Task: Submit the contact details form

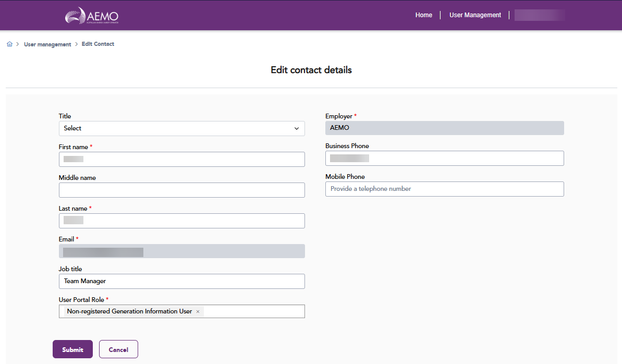Action: click(72, 349)
